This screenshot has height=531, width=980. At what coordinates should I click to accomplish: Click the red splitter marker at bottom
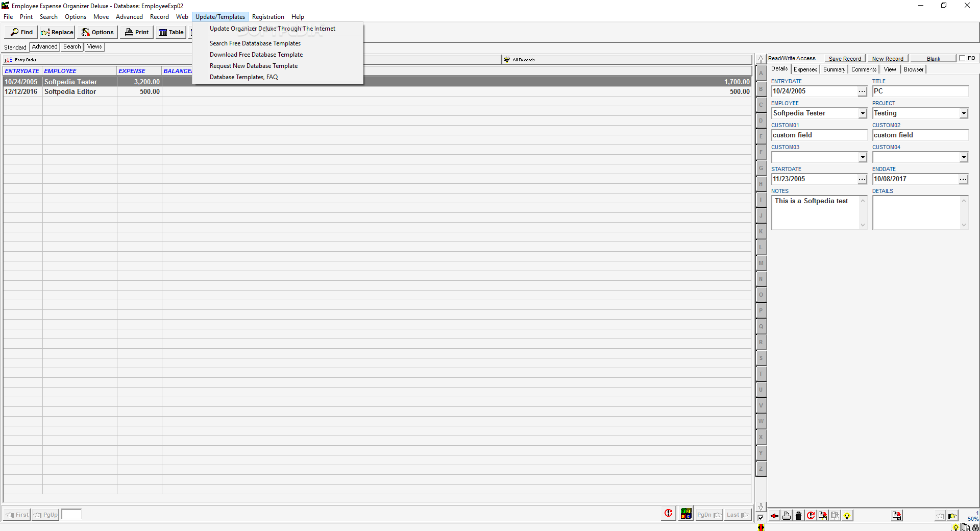point(761,527)
